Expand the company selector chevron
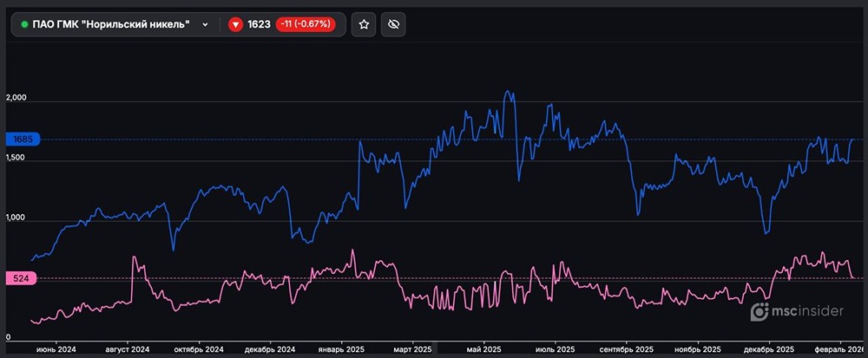Viewport: 868px width, 358px height. coord(205,25)
